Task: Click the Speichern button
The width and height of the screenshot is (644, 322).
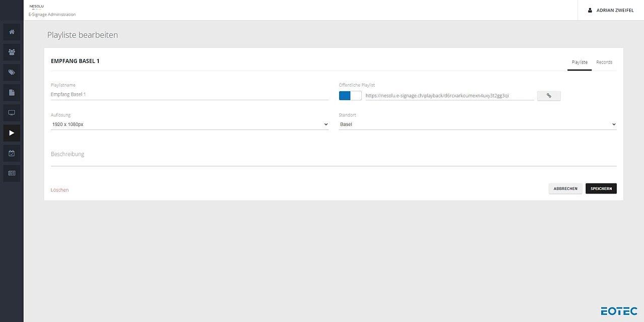Action: pos(601,188)
